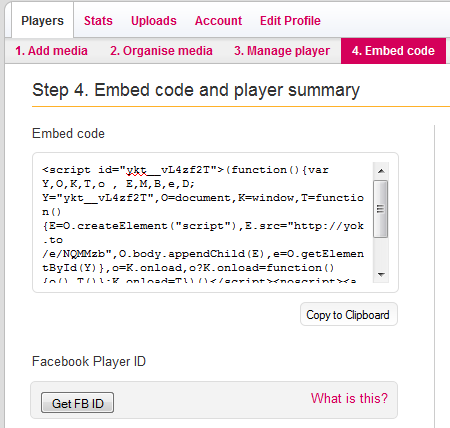Select step 4. Embed code
450x428 pixels.
coord(393,51)
